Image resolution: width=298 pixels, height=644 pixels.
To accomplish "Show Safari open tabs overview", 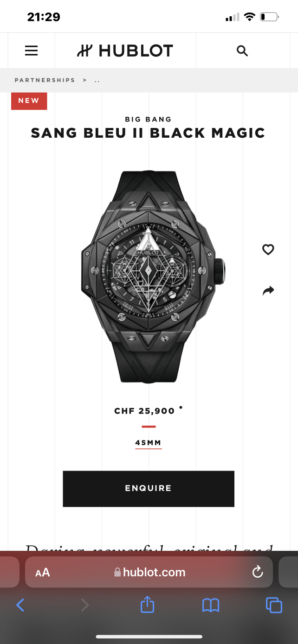I will [x=274, y=605].
